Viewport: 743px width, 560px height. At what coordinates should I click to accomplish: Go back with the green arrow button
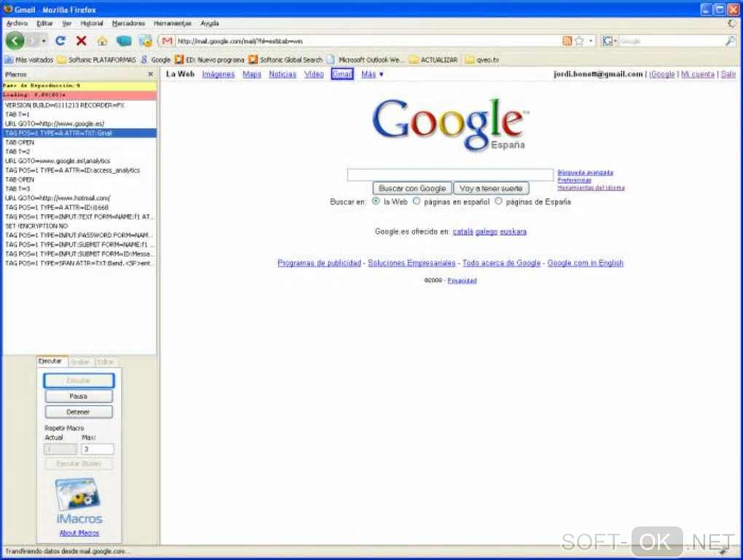15,42
